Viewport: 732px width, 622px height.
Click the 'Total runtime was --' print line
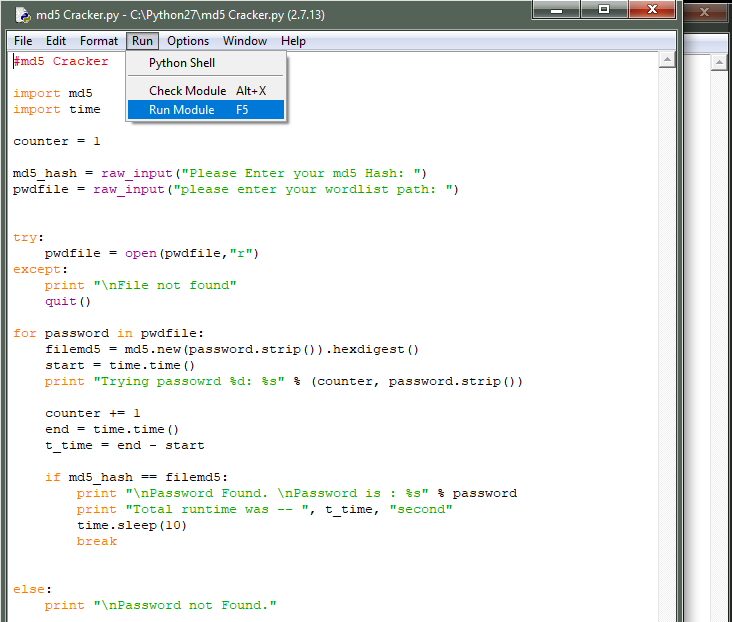pyautogui.click(x=265, y=509)
